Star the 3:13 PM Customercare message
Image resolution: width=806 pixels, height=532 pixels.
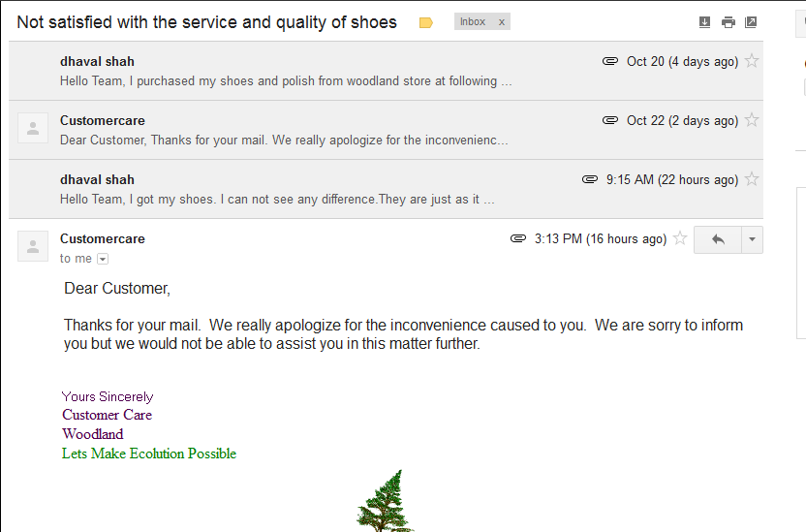click(x=680, y=239)
